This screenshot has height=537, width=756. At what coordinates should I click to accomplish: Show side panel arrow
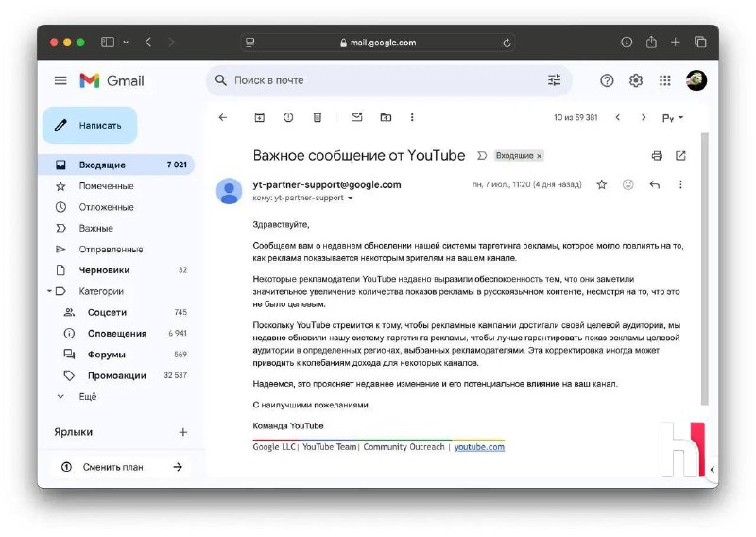click(x=712, y=469)
